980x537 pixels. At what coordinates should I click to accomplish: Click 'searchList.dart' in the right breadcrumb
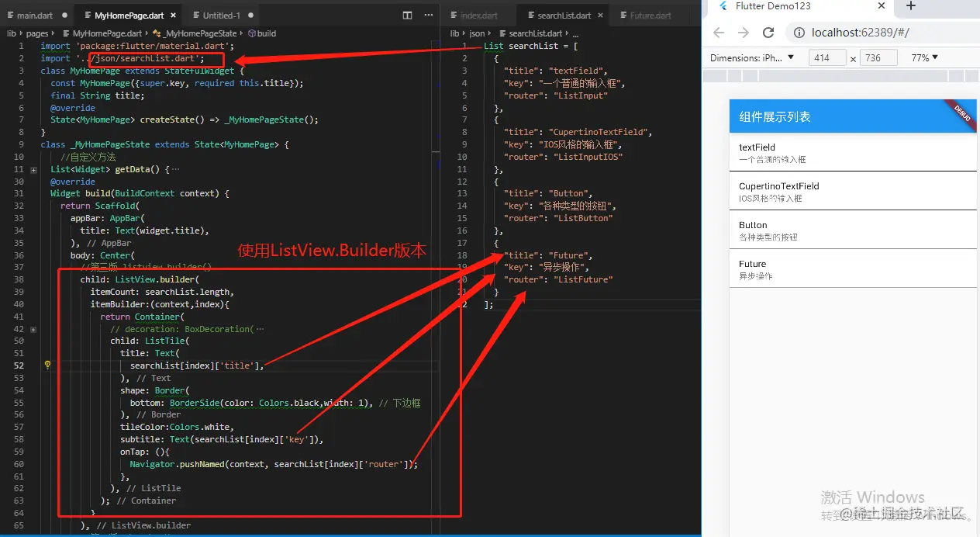pos(535,33)
